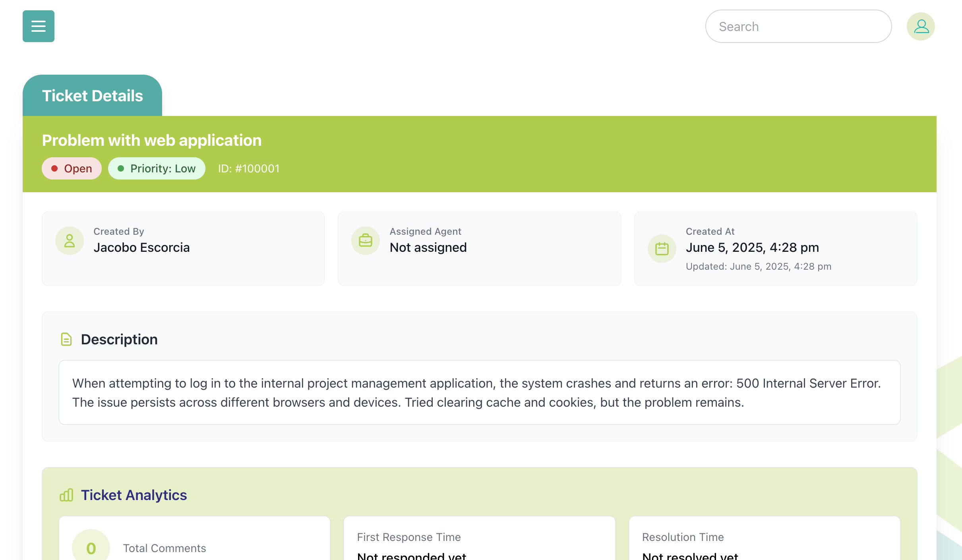This screenshot has height=560, width=962.
Task: Select the Ticket Details tab
Action: (92, 96)
